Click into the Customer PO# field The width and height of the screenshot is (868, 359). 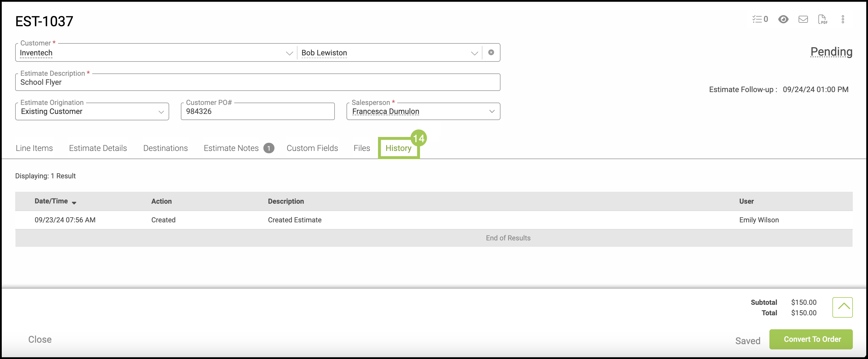[258, 112]
